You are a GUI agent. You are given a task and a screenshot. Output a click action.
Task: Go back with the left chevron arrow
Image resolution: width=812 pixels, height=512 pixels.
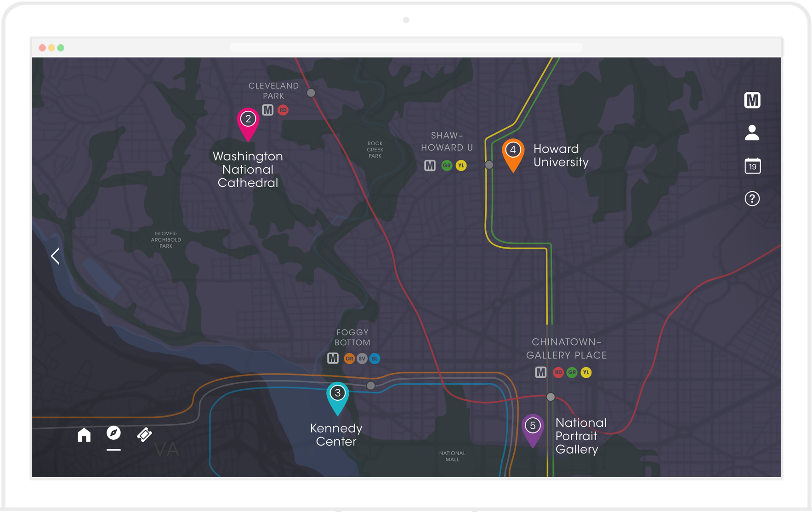coord(55,256)
